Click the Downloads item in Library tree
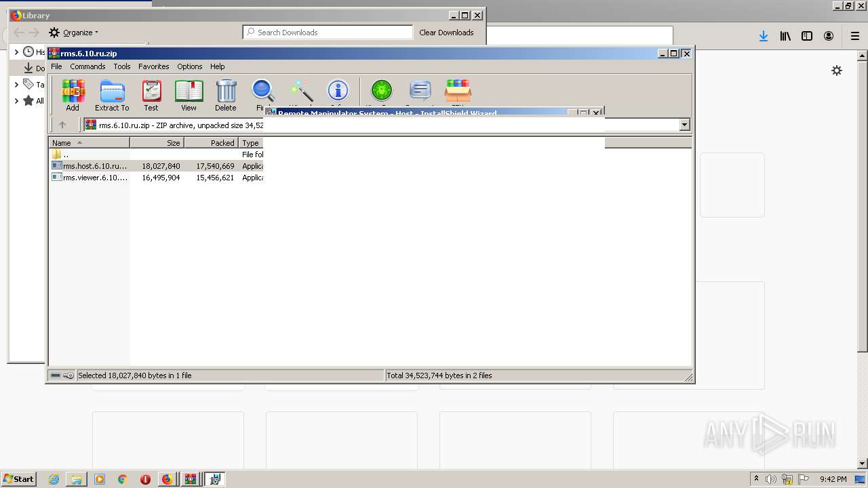This screenshot has height=488, width=868. (34, 68)
